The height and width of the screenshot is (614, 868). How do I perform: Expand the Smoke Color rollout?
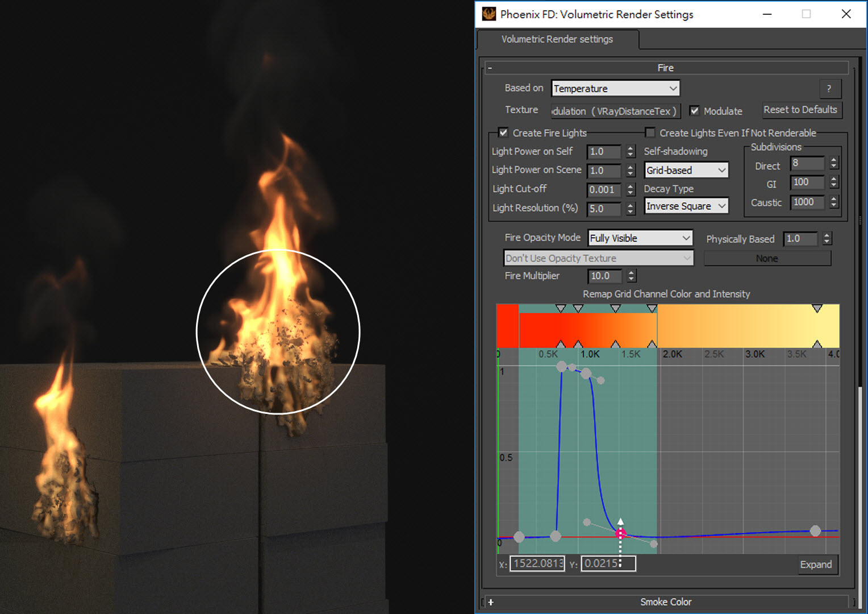coord(666,601)
